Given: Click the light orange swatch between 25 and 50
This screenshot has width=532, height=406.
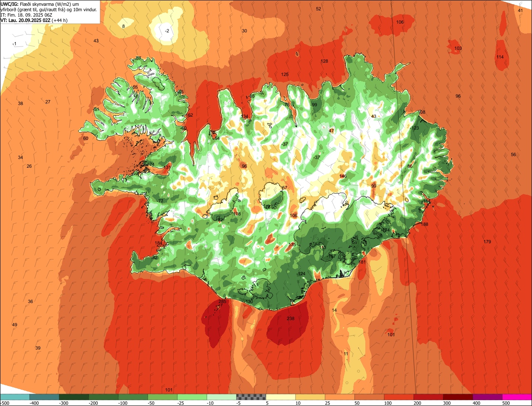Looking at the screenshot, I should (x=340, y=396).
